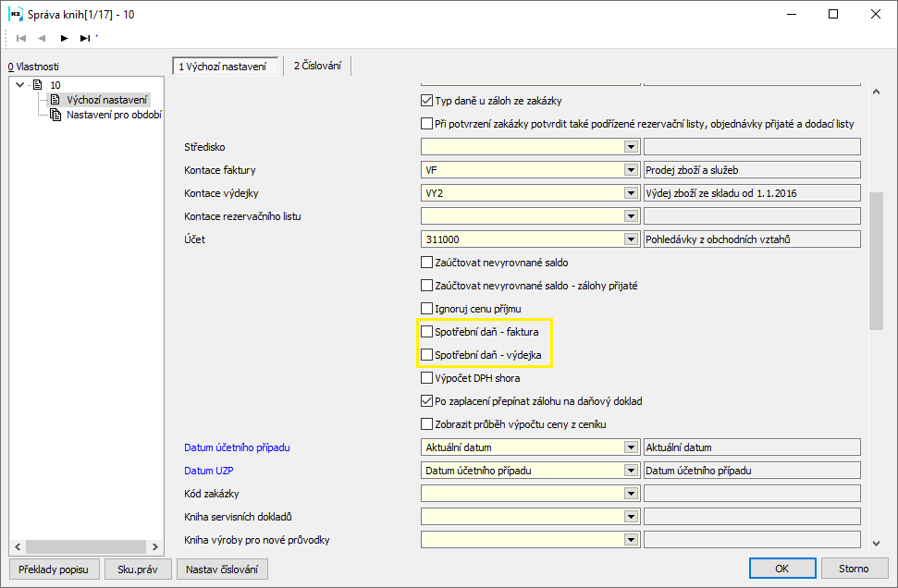
Task: Click the Datum účetního případu blue label
Action: click(237, 447)
